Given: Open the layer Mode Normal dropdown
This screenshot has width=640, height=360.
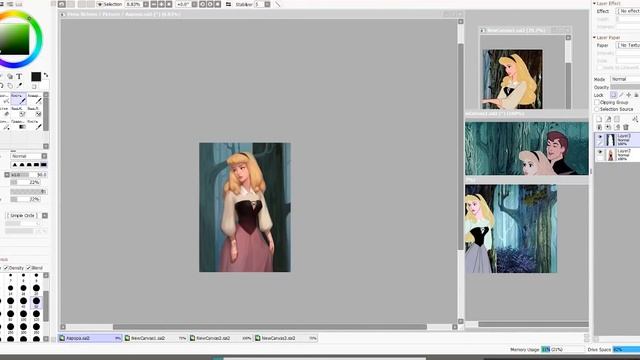Looking at the screenshot, I should (x=625, y=79).
